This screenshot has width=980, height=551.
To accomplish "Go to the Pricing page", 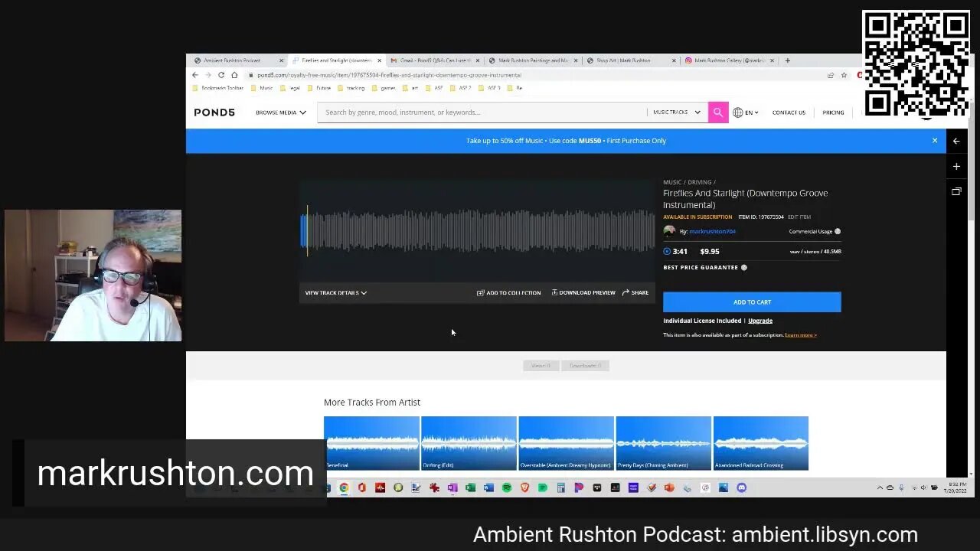I will click(x=833, y=112).
